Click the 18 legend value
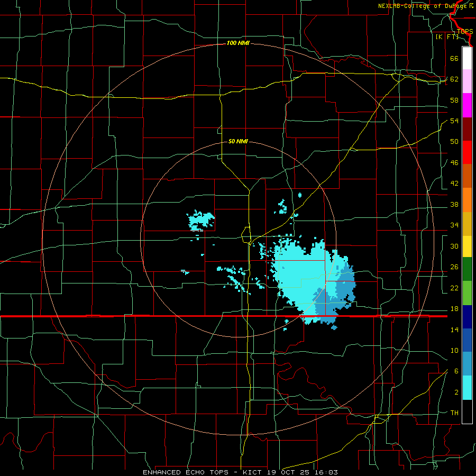The image size is (476, 476). coord(454,309)
